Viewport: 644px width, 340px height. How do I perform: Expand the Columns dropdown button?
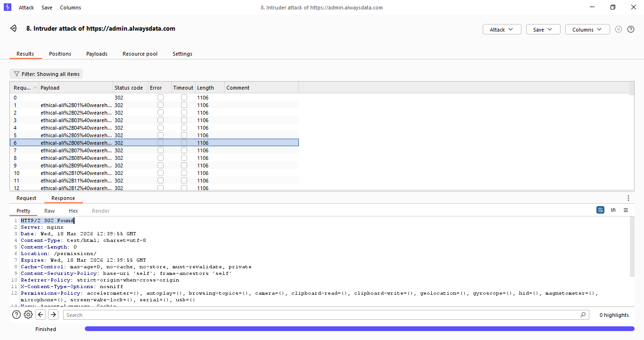pos(587,29)
